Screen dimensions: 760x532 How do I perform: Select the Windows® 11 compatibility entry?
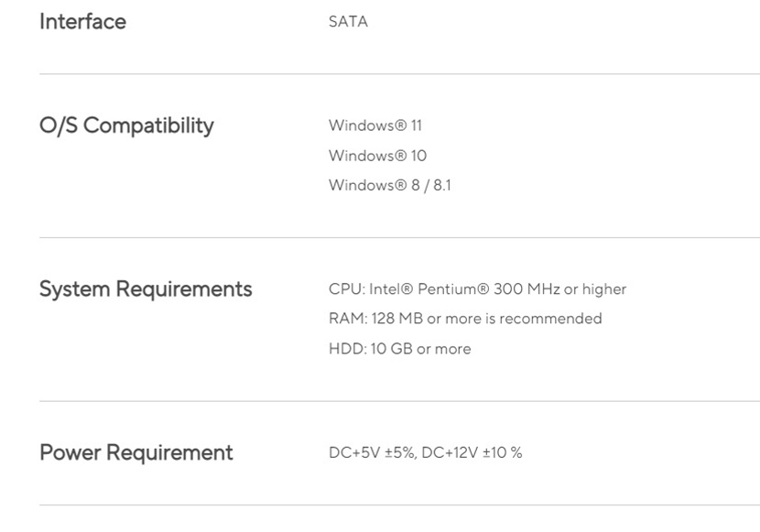(x=375, y=125)
